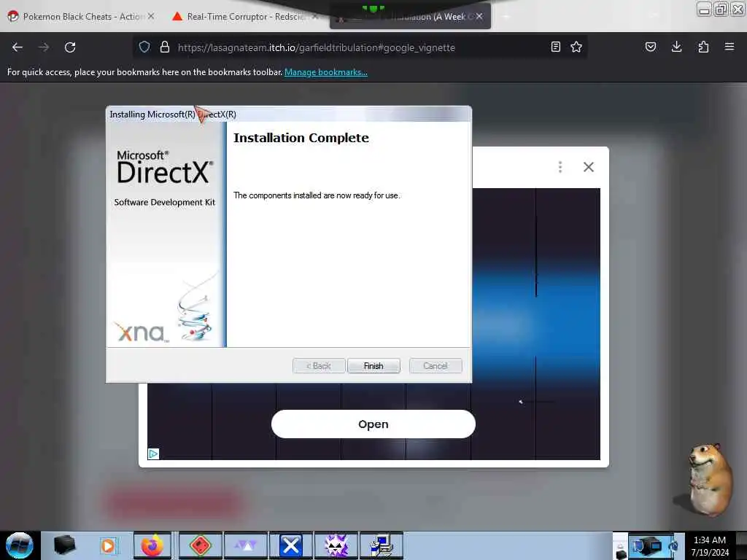The image size is (747, 560).
Task: Open the ad's three-dot options menu
Action: tap(560, 167)
